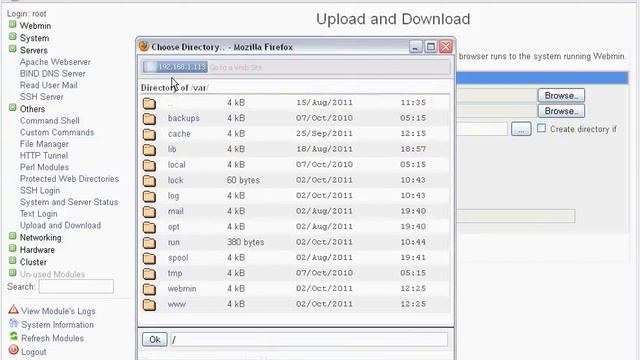
Task: Click the opt folder icon
Action: (x=149, y=227)
